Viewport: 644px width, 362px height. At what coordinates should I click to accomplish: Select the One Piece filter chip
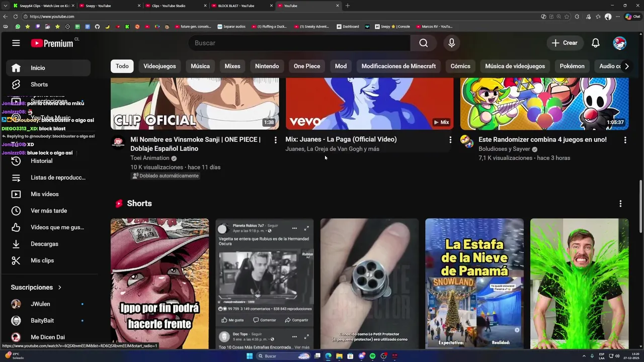[307, 66]
